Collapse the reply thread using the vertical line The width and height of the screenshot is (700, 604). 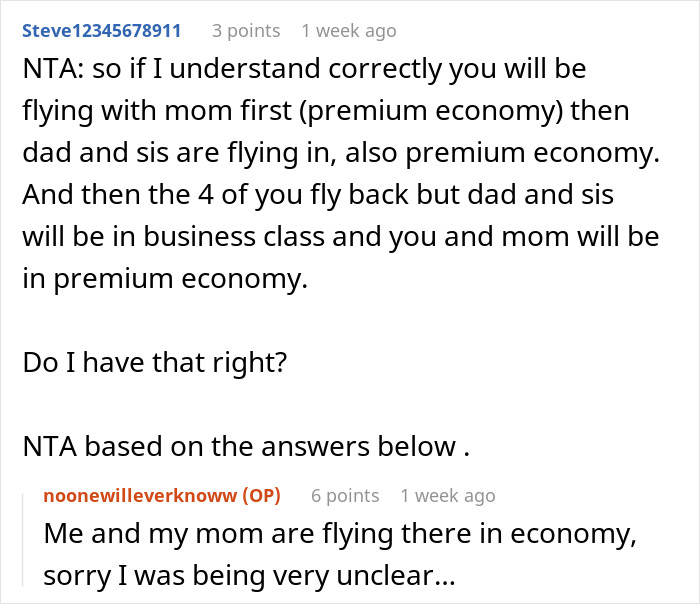[x=23, y=539]
